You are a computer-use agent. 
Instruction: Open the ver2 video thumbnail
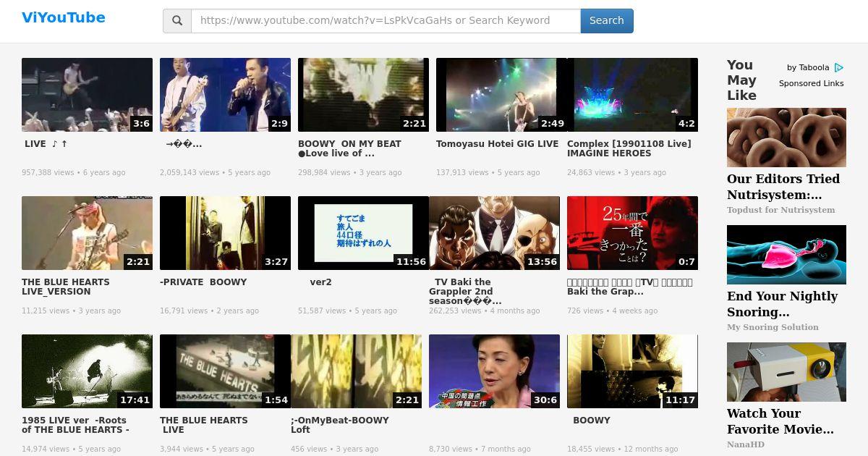[x=363, y=233]
